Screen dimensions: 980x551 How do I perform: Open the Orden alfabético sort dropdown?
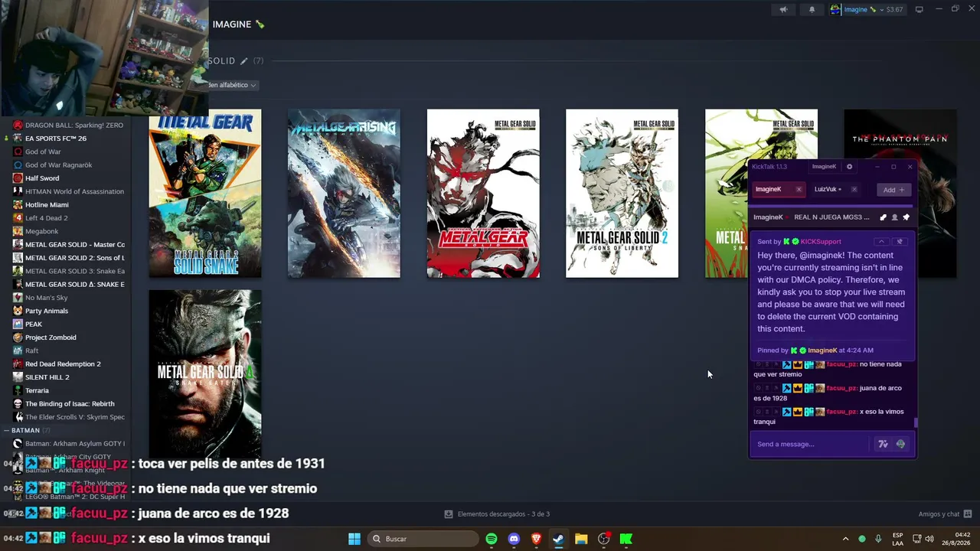[x=232, y=85]
